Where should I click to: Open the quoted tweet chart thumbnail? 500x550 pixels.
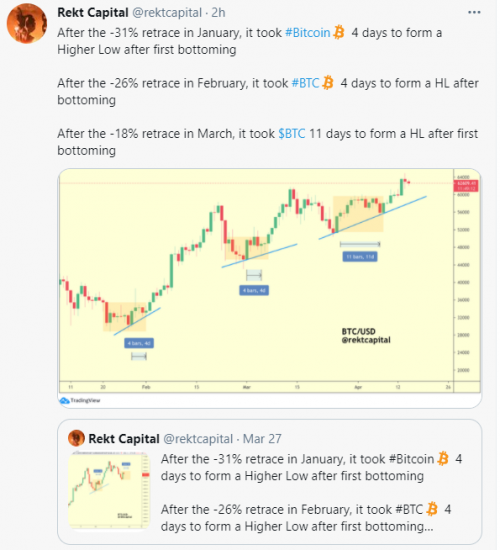[109, 490]
